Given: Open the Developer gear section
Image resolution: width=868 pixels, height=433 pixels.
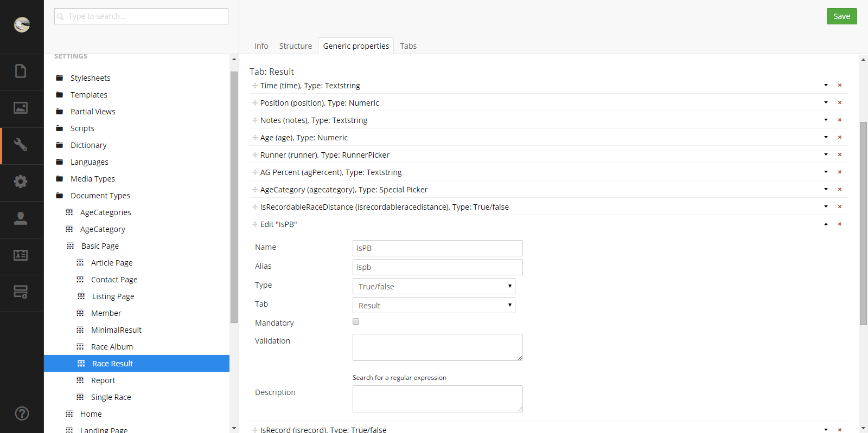Looking at the screenshot, I should click(21, 182).
